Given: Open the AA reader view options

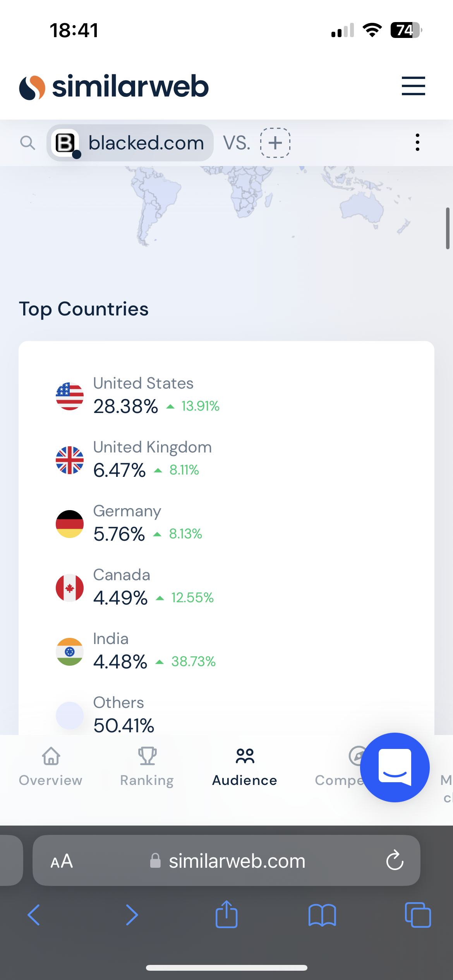Looking at the screenshot, I should (x=62, y=861).
